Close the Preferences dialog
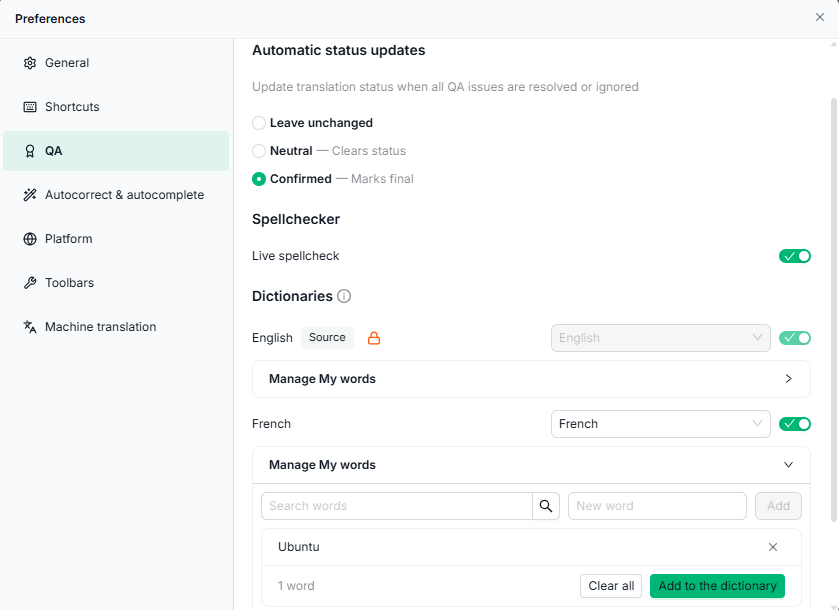The image size is (839, 610). click(x=820, y=17)
